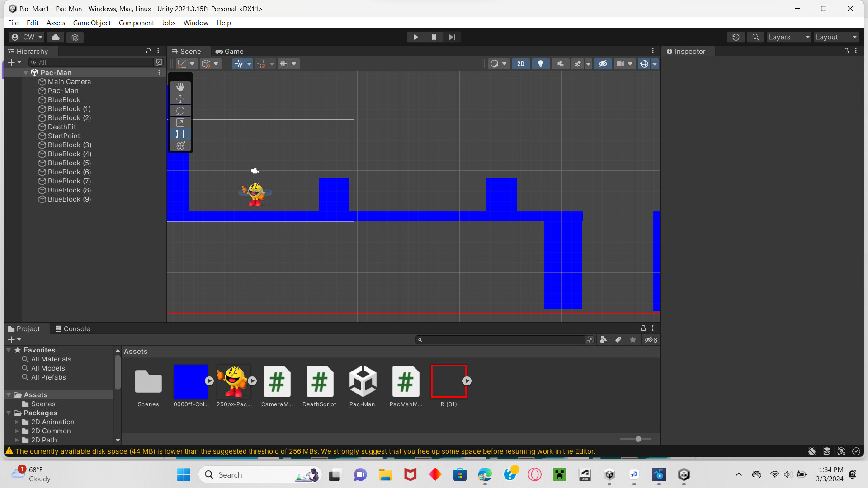Image resolution: width=868 pixels, height=488 pixels.
Task: Expand the 2D Animation package folder
Action: [17, 422]
